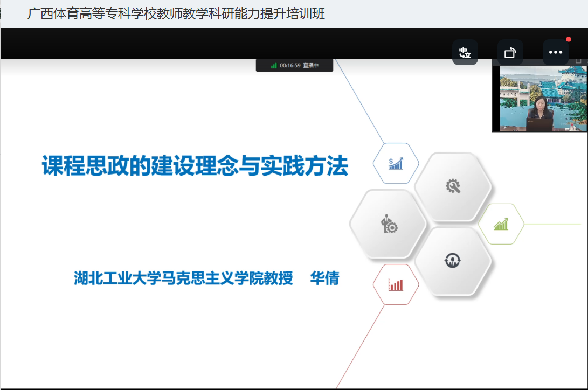
Task: Click the blue dollar growth hexagon icon
Action: click(x=396, y=163)
